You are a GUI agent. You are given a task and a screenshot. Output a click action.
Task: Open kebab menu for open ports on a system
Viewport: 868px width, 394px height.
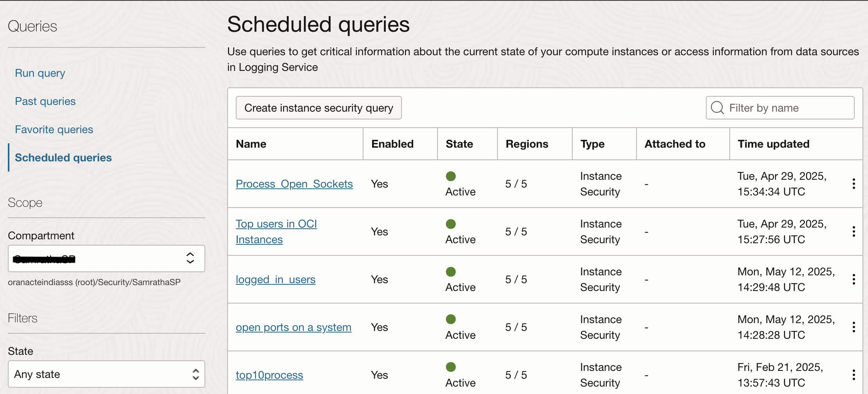854,327
